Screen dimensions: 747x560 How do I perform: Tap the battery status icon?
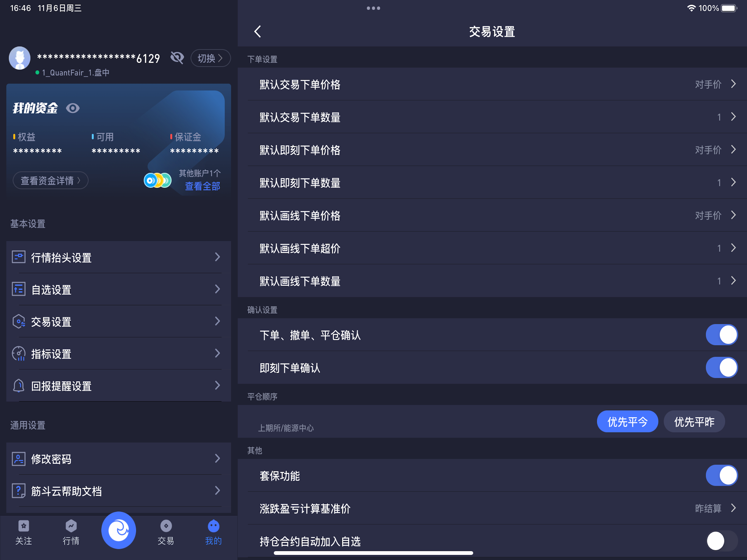(x=729, y=8)
